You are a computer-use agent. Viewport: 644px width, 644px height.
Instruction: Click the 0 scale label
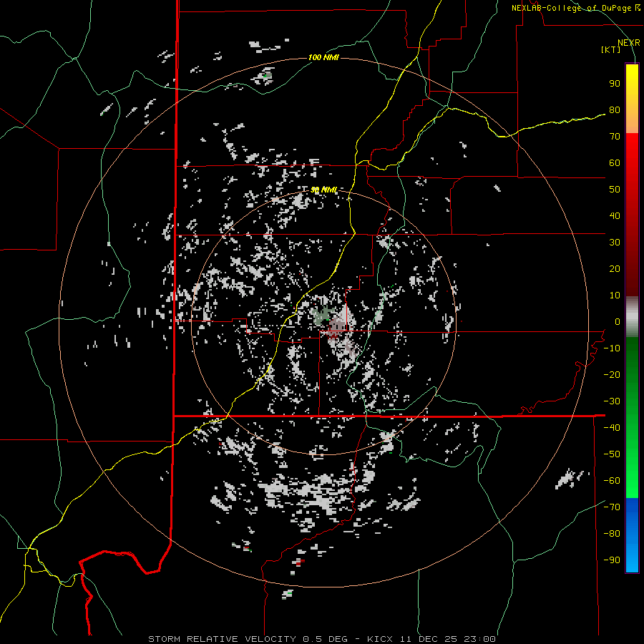click(x=618, y=321)
